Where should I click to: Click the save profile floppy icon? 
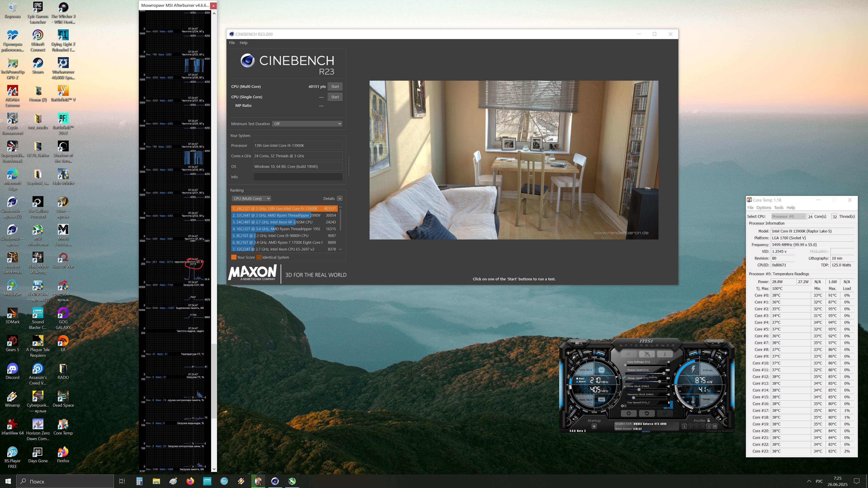[715, 427]
